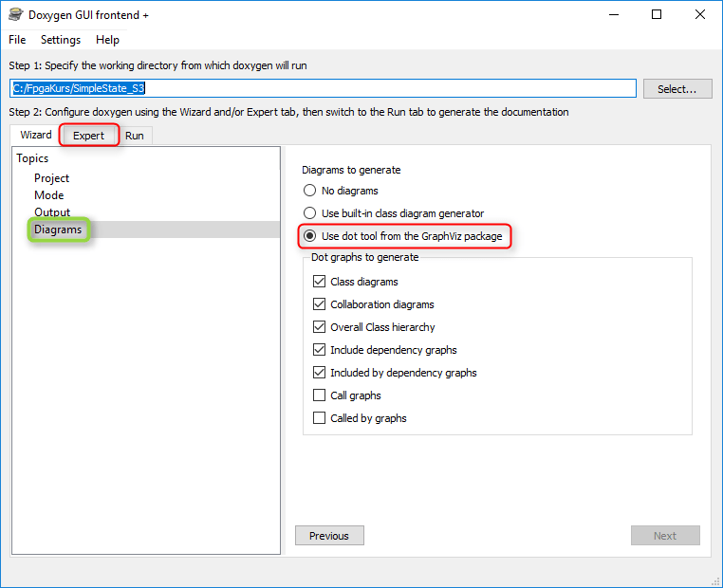Open the Settings menu

61,40
